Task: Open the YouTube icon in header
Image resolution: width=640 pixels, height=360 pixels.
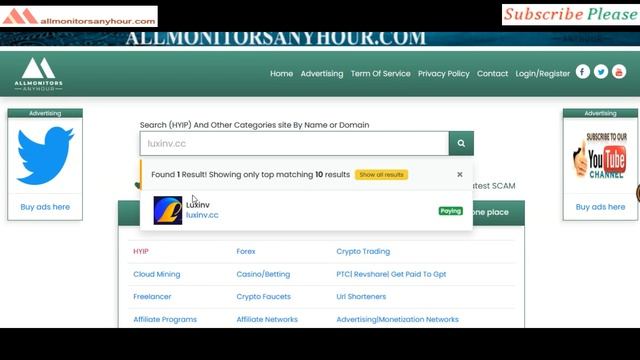Action: 619,72
